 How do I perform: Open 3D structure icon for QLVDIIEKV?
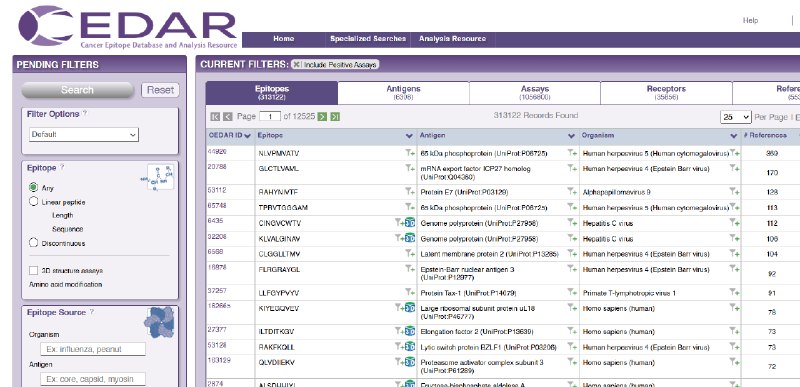(410, 362)
